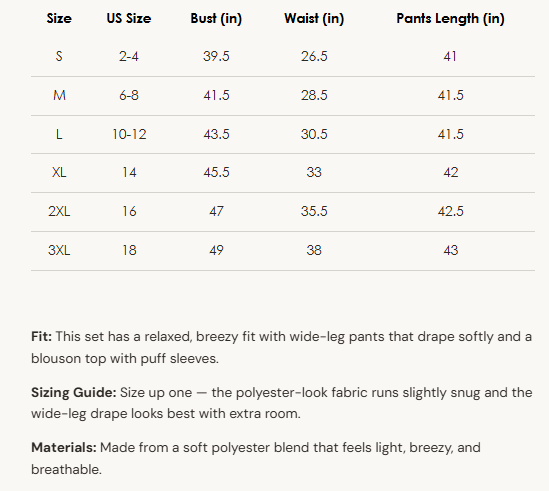Select the 2XL size row label
The height and width of the screenshot is (491, 549).
(x=59, y=211)
